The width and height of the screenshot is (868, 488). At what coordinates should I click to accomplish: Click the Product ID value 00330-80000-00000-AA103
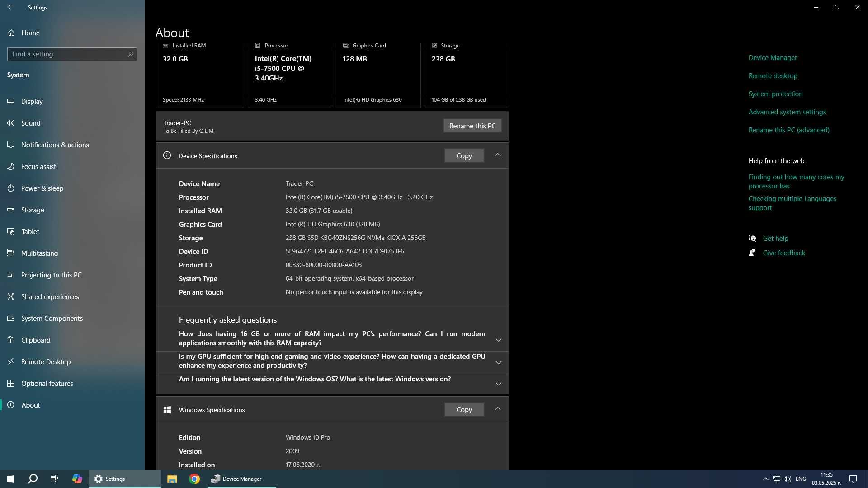click(323, 265)
